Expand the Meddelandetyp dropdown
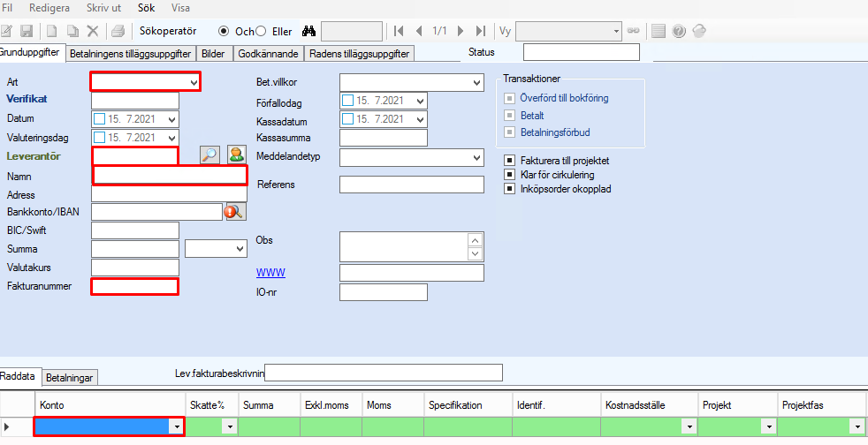Image resolution: width=868 pixels, height=445 pixels. (476, 157)
